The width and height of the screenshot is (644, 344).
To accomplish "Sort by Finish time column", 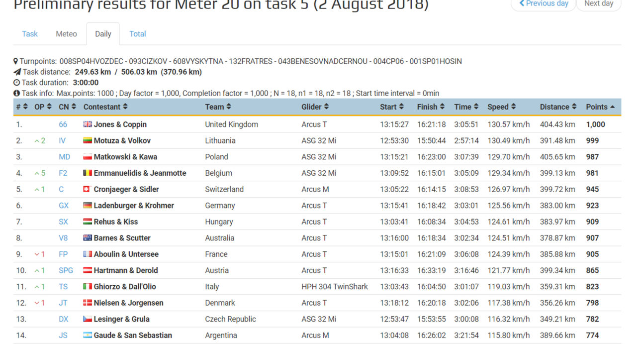I will (431, 107).
